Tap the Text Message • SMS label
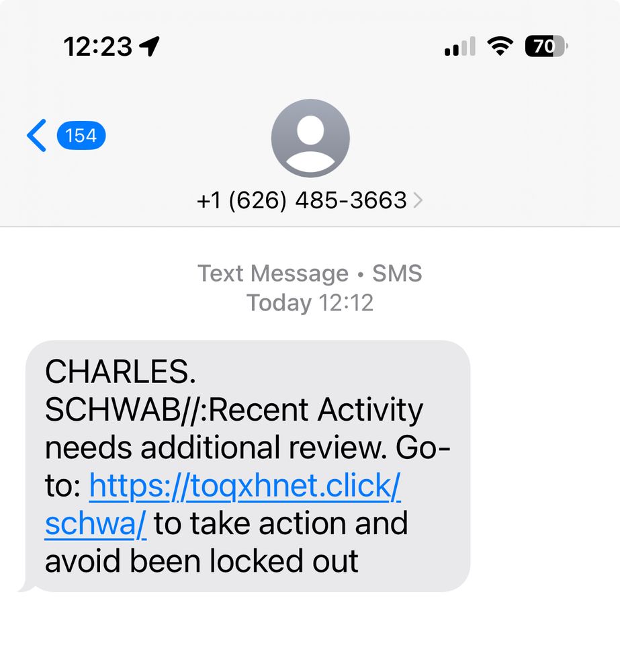The width and height of the screenshot is (620, 672). tap(310, 273)
